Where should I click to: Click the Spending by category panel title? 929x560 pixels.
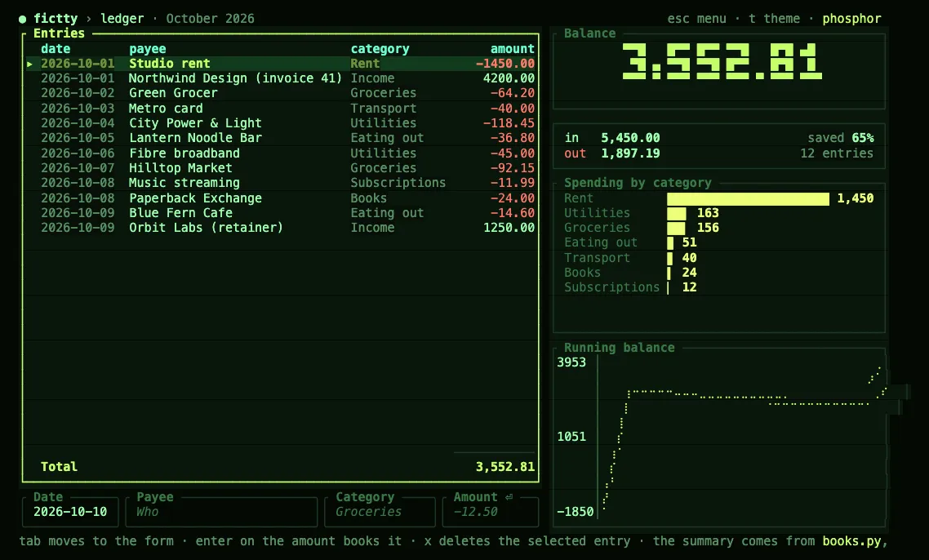(638, 183)
